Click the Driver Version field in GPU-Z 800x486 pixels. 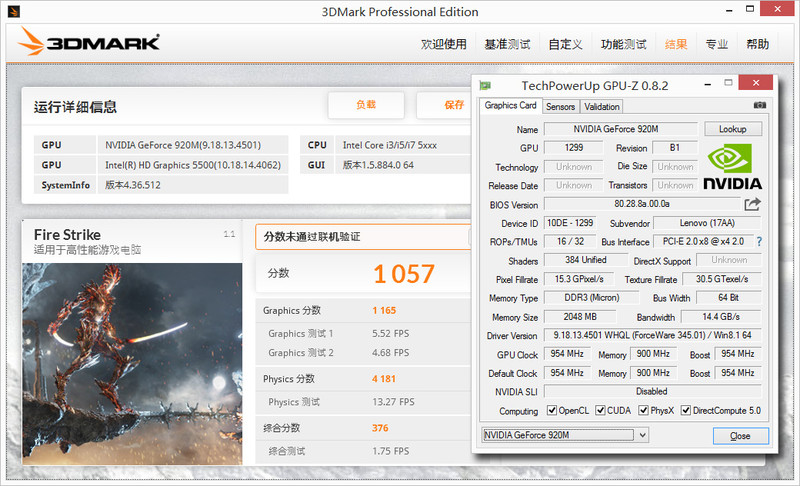pos(652,335)
